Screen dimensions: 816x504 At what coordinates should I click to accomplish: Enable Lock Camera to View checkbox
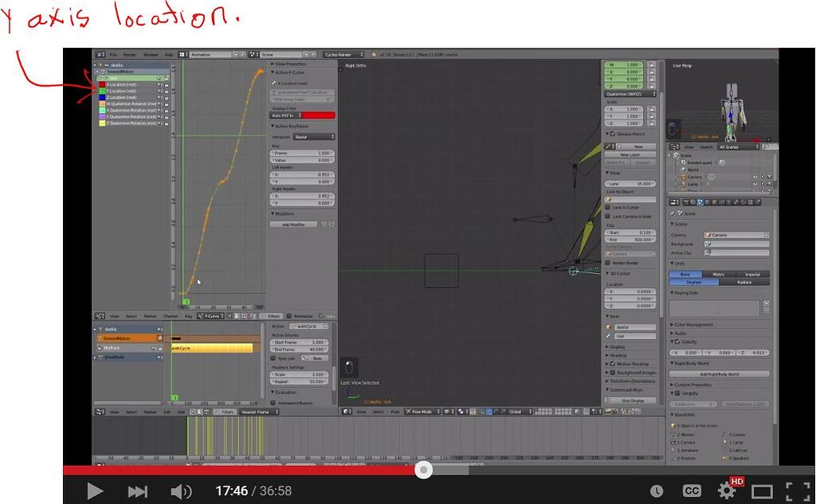click(608, 216)
